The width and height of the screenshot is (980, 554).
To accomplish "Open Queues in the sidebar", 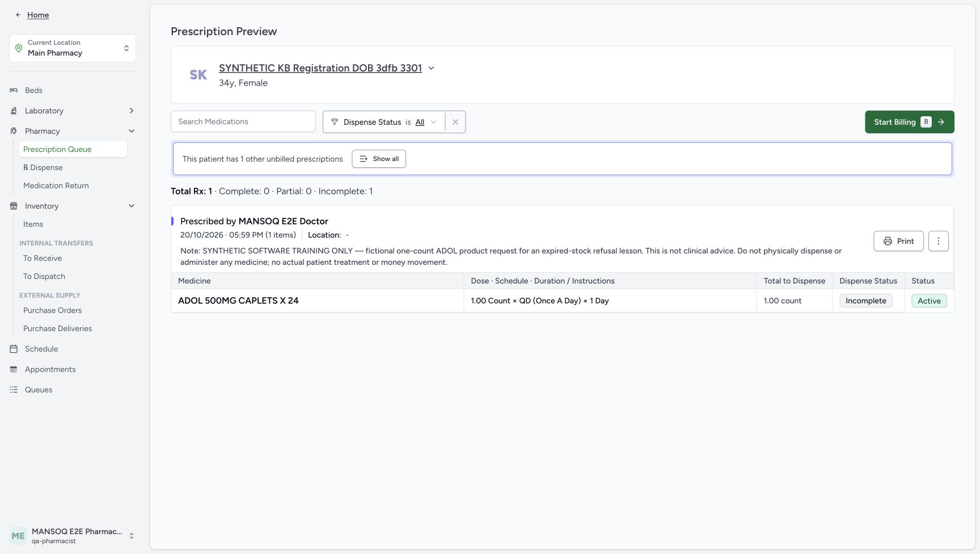I will [x=39, y=390].
